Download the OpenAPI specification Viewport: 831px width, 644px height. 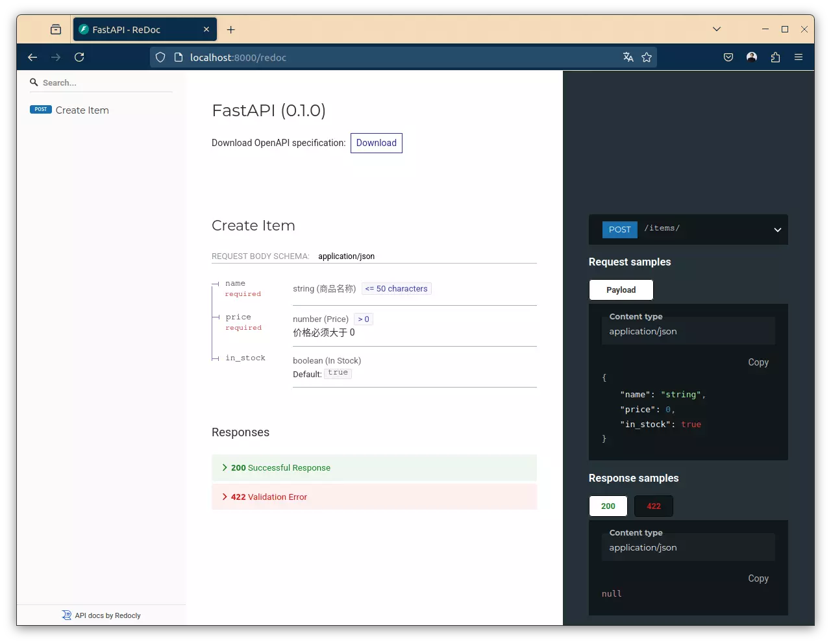coord(377,143)
